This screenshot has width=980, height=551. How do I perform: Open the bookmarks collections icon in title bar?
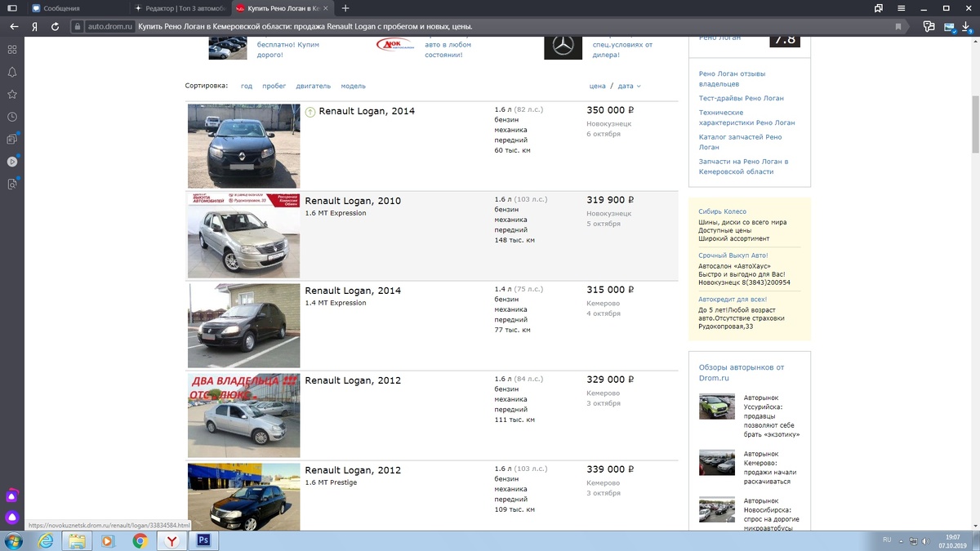[x=879, y=7]
